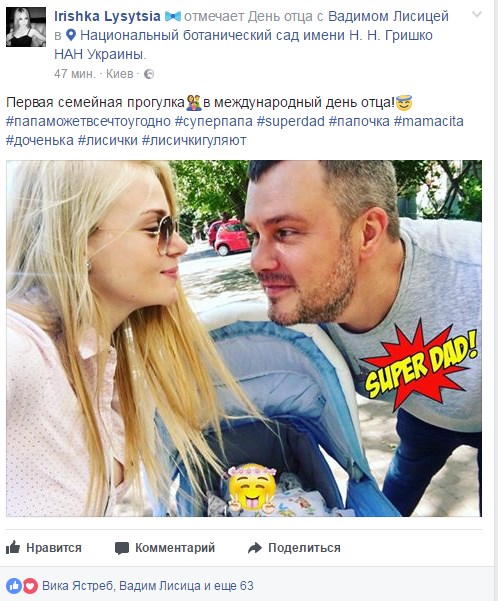Open the post options chevron menu
This screenshot has height=601, width=498.
pos(477,15)
